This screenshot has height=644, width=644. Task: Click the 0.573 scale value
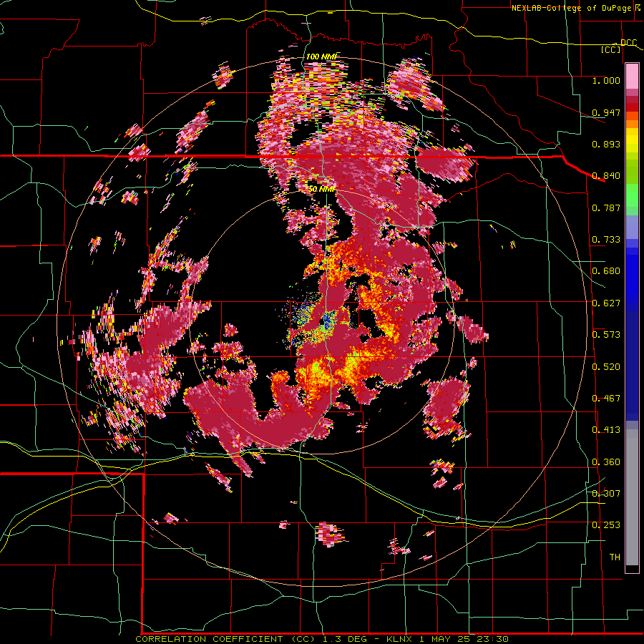[606, 335]
